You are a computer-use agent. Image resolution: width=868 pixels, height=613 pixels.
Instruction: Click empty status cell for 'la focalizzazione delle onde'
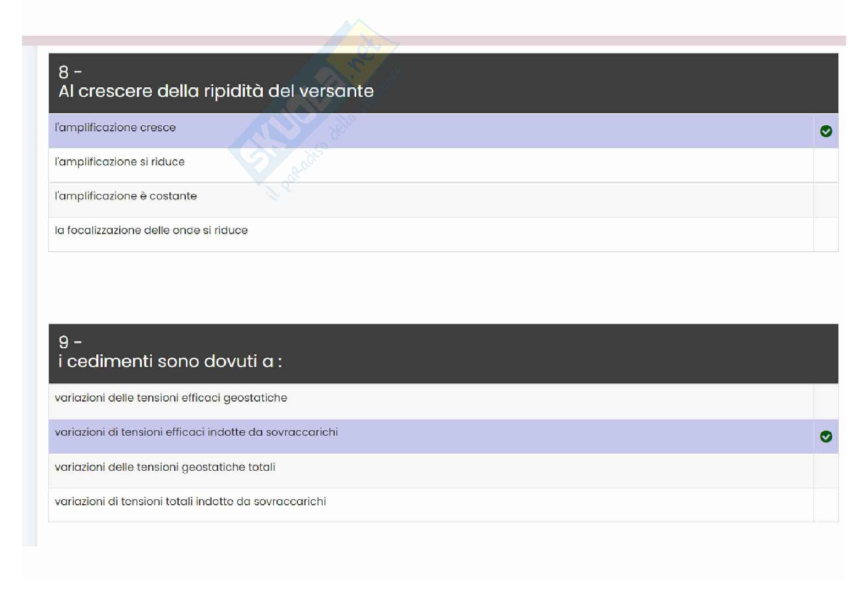(x=826, y=234)
